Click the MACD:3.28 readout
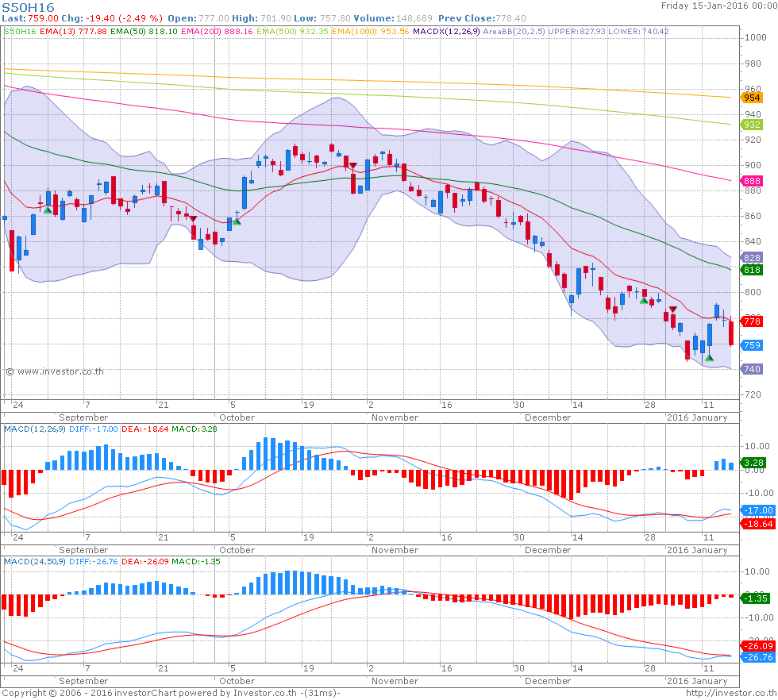 194,429
